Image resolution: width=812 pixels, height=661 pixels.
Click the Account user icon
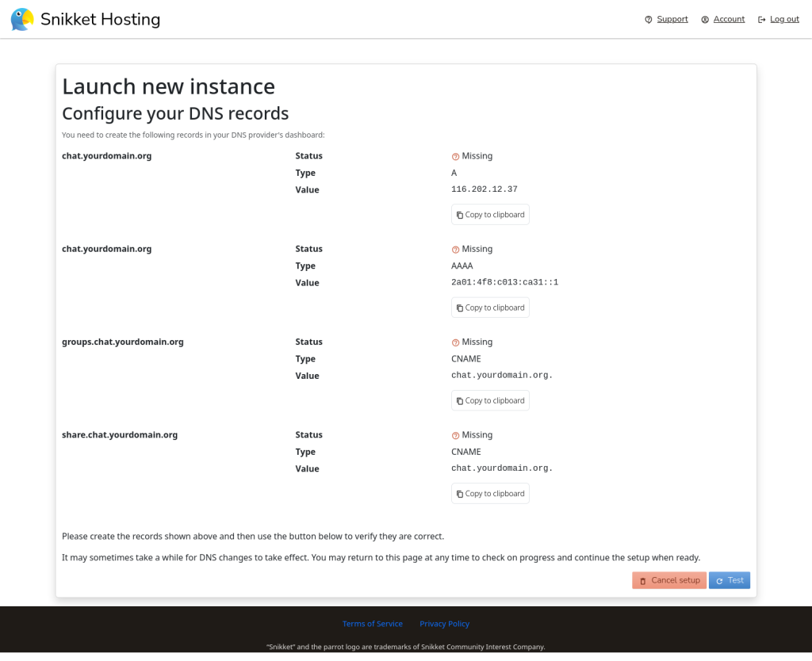click(x=705, y=20)
